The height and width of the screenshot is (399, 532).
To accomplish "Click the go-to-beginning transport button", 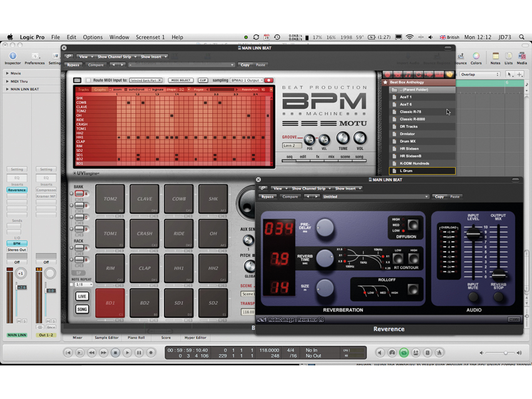I will [68, 353].
